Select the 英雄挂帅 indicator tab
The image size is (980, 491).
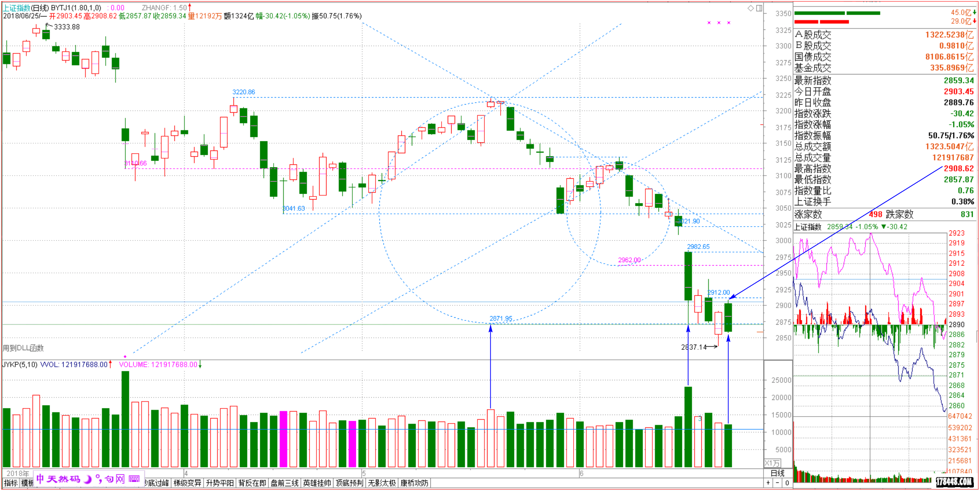317,483
